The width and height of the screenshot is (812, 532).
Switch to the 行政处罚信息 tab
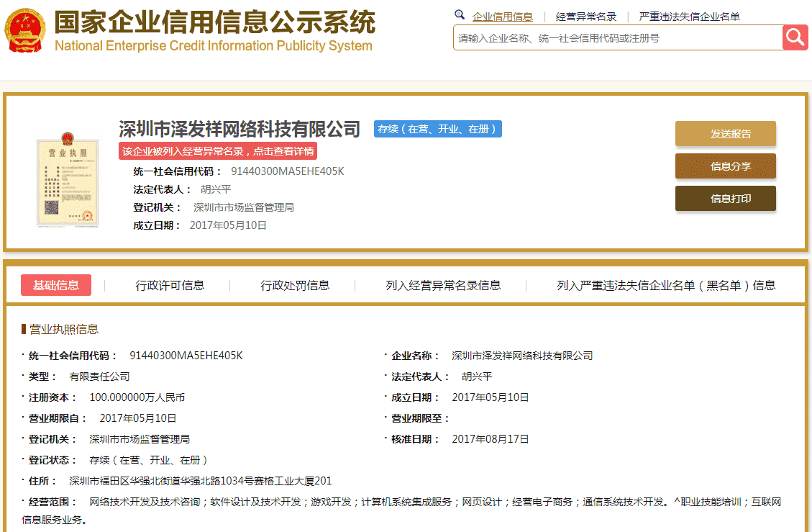[x=295, y=285]
